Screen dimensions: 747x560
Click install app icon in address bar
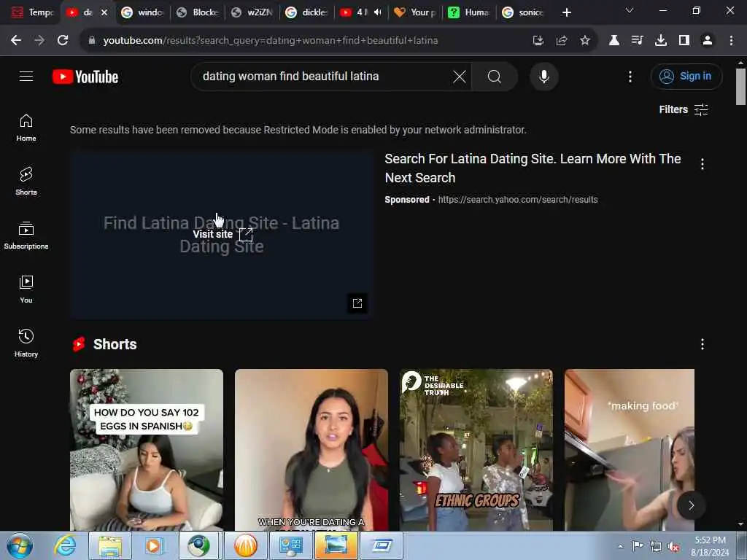tap(538, 41)
